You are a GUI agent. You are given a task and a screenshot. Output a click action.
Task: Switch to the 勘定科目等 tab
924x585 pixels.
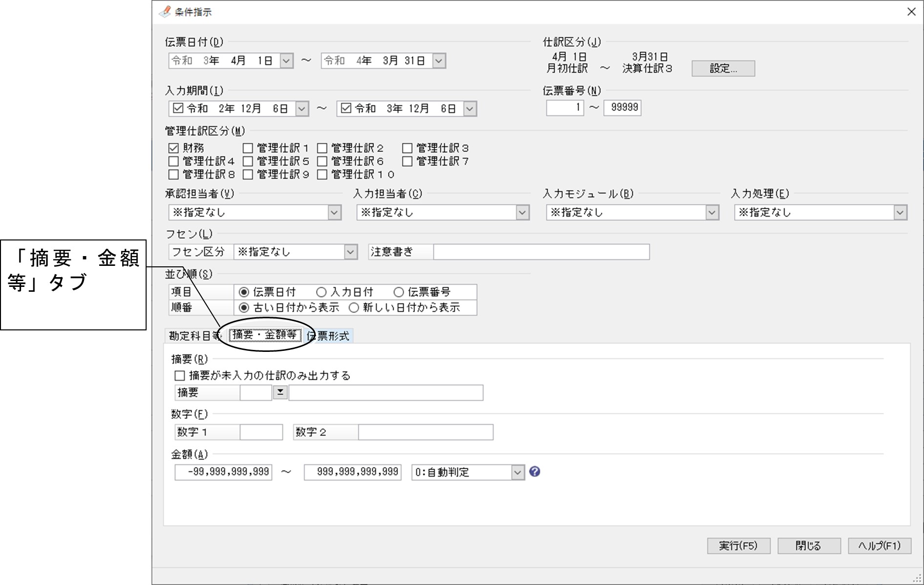point(194,336)
